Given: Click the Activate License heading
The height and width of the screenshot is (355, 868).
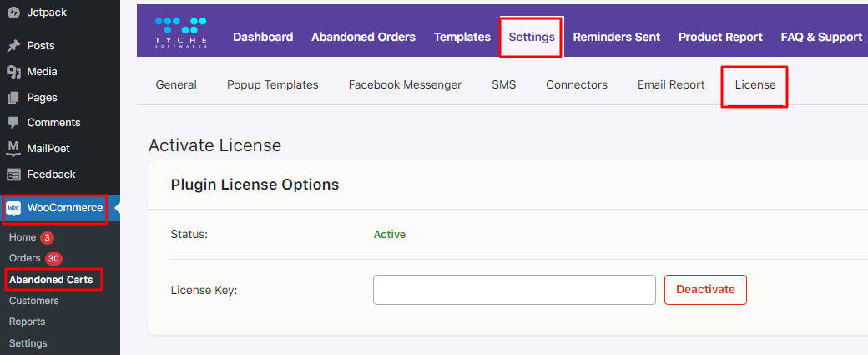Looking at the screenshot, I should tap(214, 145).
